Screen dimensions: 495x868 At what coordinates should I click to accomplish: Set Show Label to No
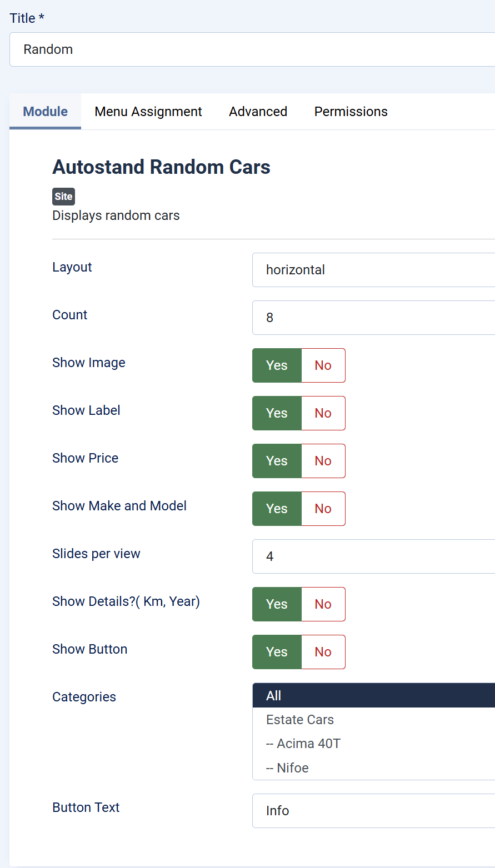[x=323, y=413]
